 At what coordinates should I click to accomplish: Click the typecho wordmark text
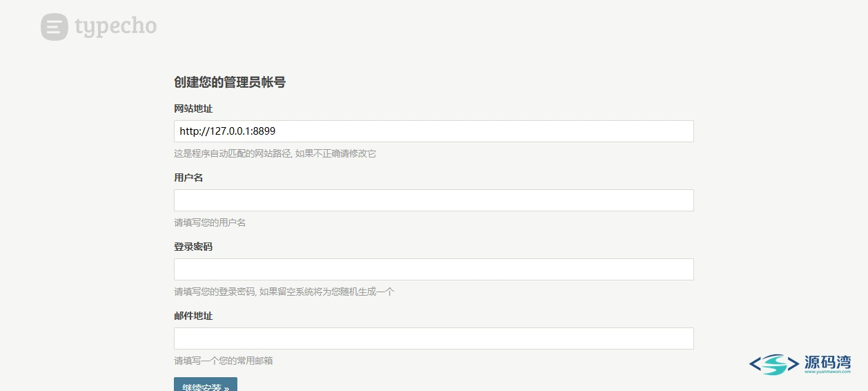[x=116, y=27]
